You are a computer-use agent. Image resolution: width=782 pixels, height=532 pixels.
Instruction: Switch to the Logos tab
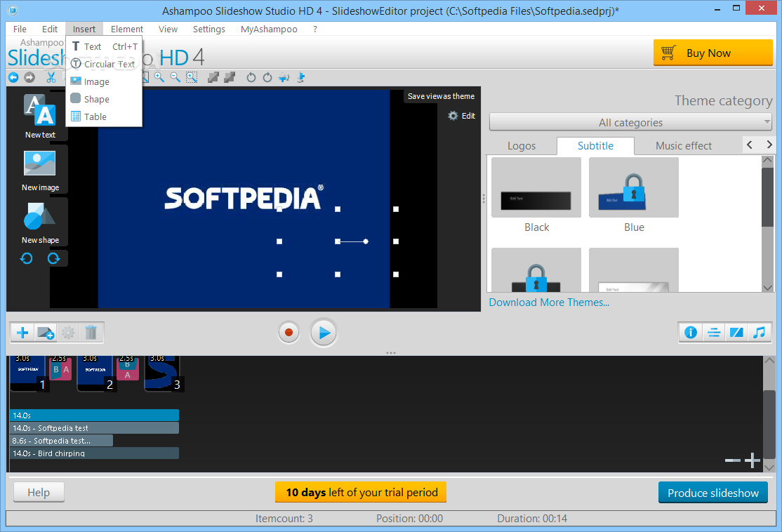[x=521, y=145]
